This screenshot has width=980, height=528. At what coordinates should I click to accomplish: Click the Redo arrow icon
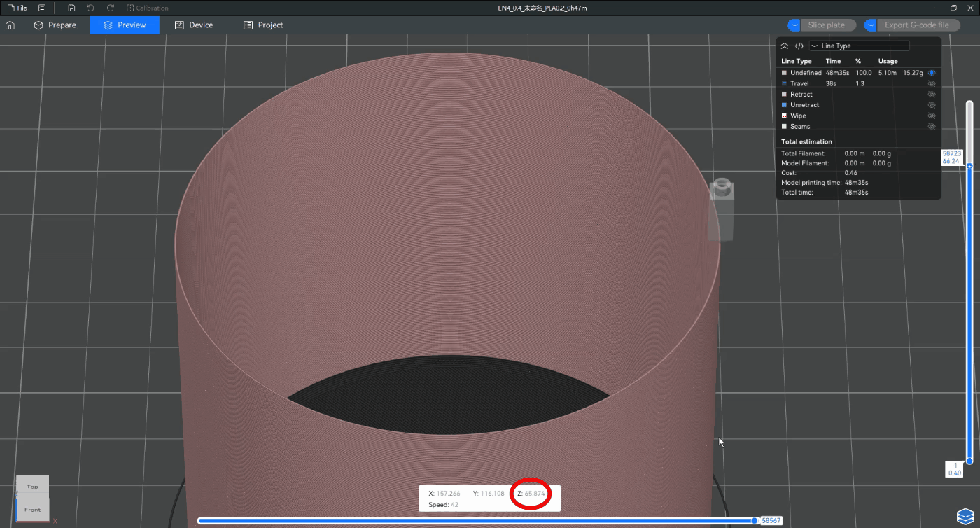111,8
